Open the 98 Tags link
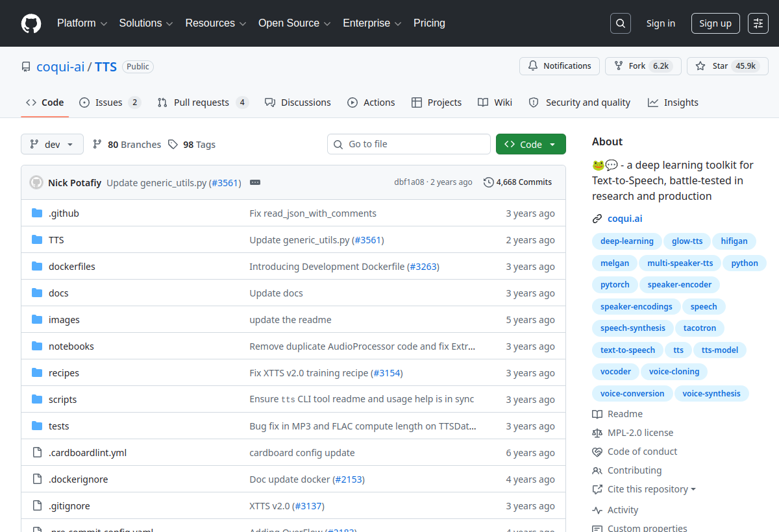This screenshot has width=779, height=532. [x=192, y=145]
